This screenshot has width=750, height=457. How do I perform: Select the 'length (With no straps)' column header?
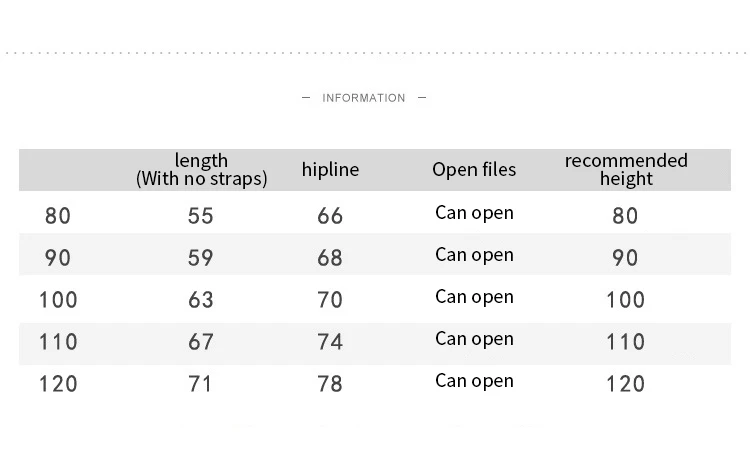click(x=201, y=169)
